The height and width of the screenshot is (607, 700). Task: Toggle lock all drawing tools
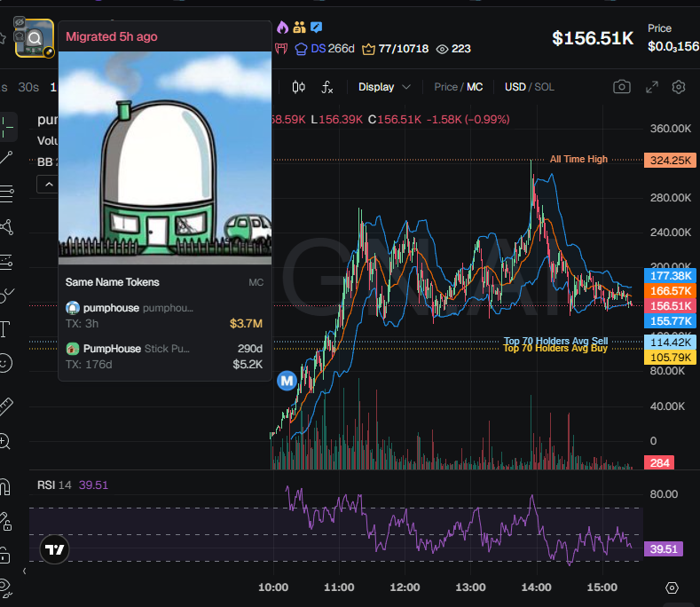[4, 556]
